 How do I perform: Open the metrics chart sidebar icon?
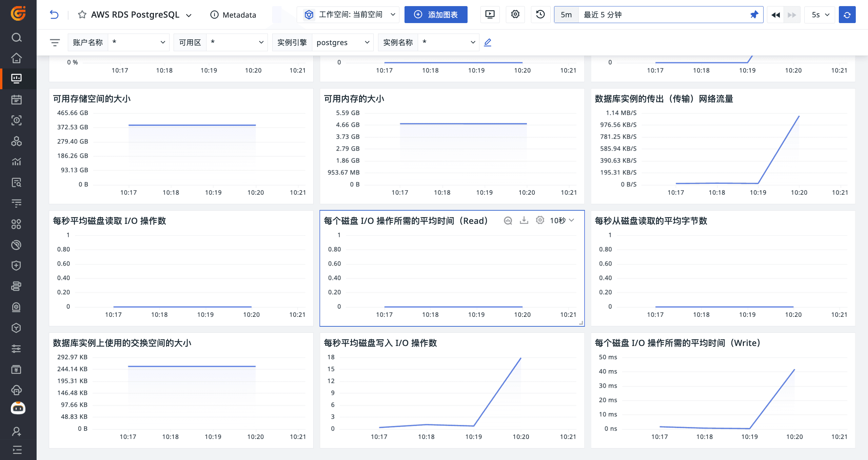[x=17, y=162]
